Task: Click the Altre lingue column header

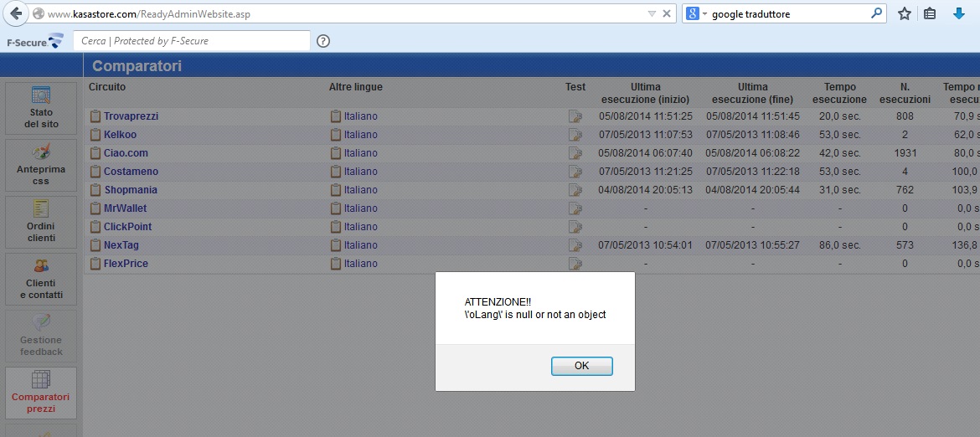Action: click(x=356, y=87)
